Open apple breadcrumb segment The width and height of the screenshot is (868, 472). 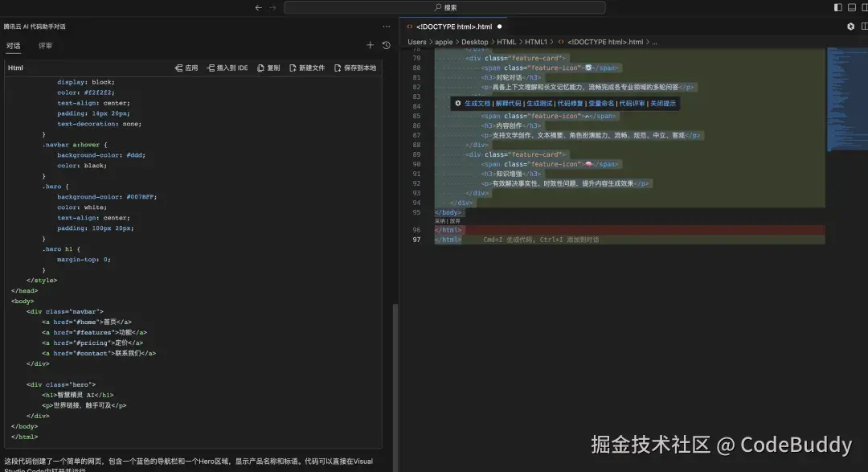(444, 42)
